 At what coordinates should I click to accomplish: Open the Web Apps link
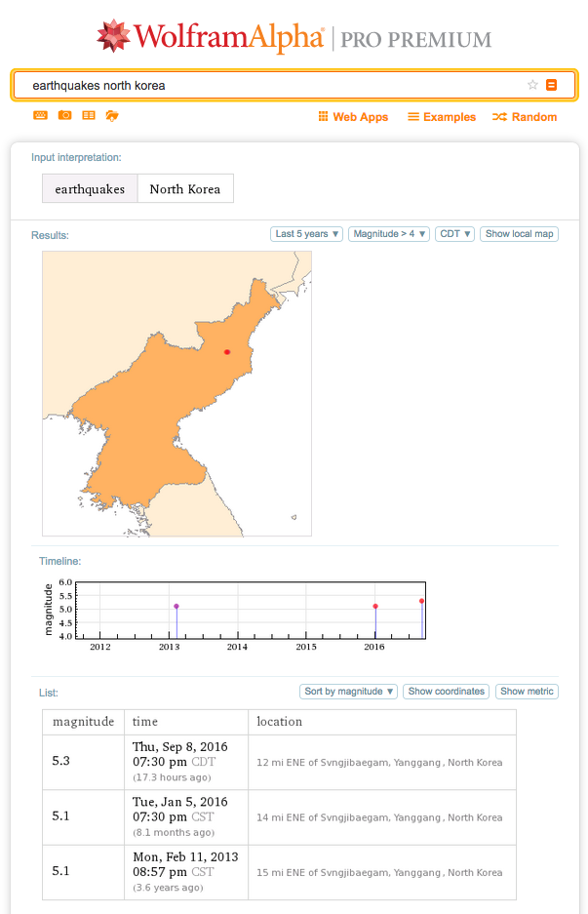pos(352,117)
